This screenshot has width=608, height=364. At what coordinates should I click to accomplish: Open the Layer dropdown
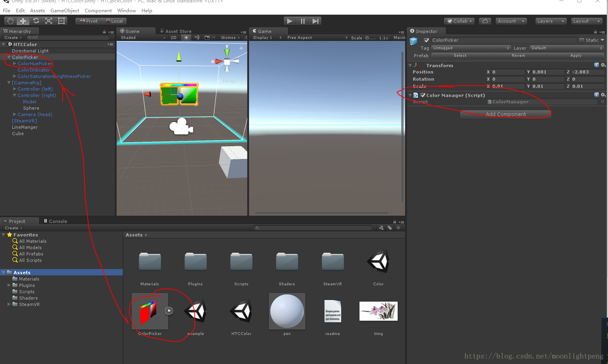[567, 48]
